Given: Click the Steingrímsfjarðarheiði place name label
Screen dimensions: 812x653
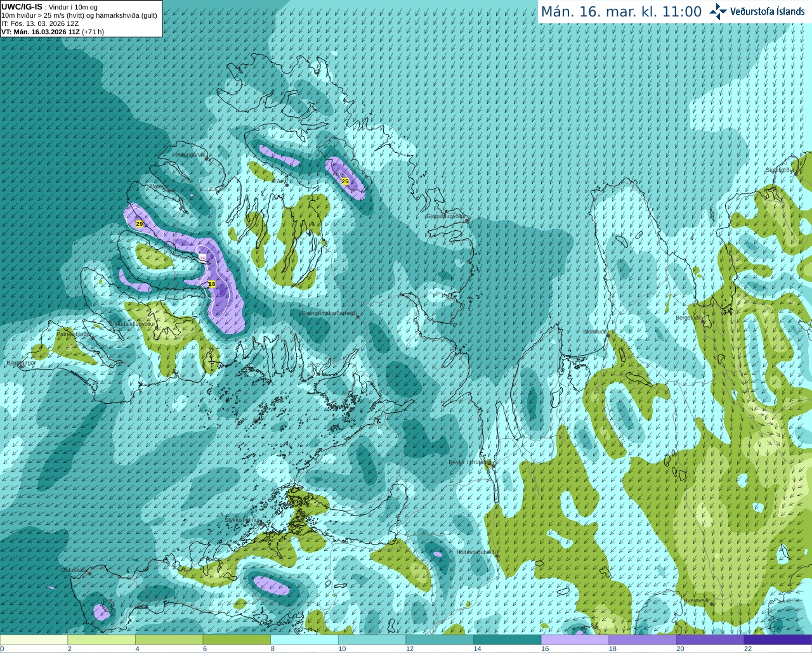Looking at the screenshot, I should [x=327, y=313].
